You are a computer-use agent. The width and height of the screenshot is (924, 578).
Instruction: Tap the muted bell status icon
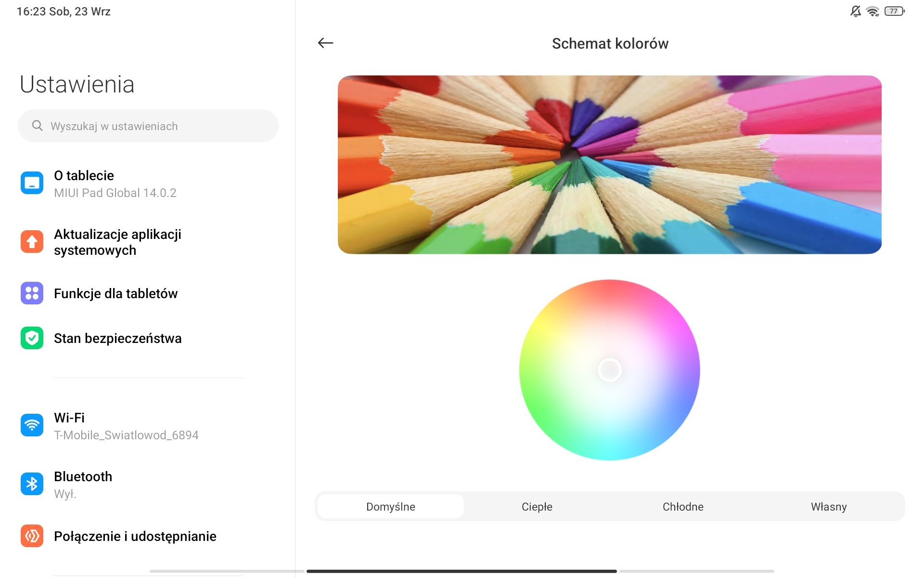coord(855,11)
